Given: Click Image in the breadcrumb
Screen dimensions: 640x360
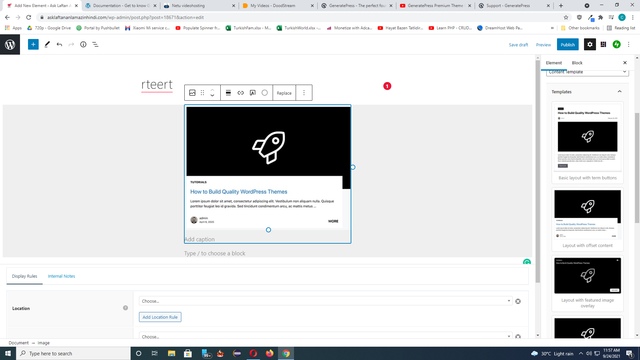Looking at the screenshot, I should click(44, 343).
